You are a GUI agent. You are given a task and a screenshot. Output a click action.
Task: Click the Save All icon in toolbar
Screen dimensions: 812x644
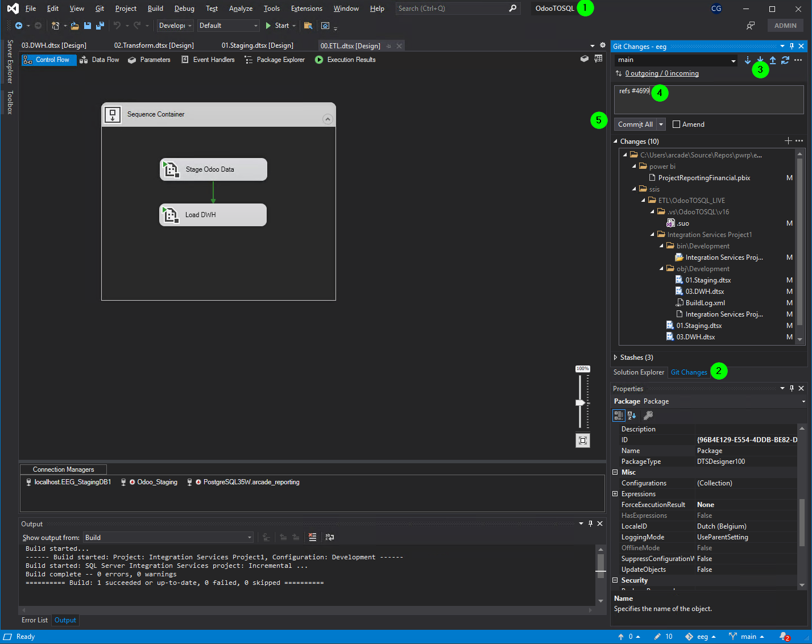[x=100, y=26]
